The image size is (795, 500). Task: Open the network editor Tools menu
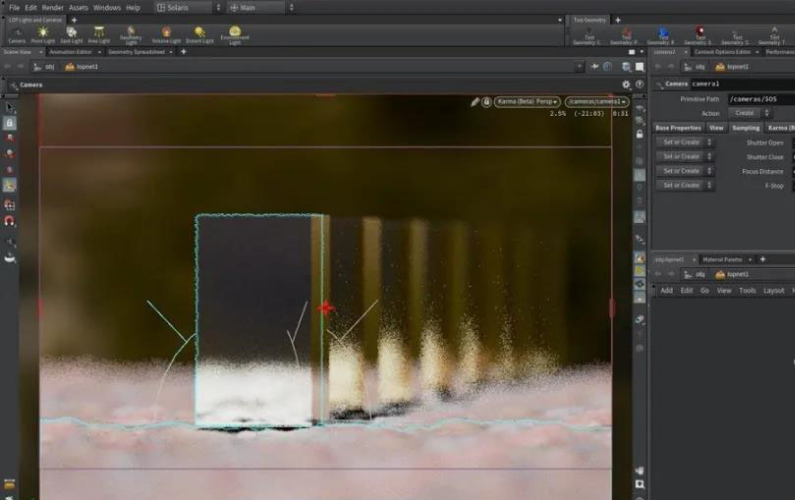pyautogui.click(x=747, y=291)
